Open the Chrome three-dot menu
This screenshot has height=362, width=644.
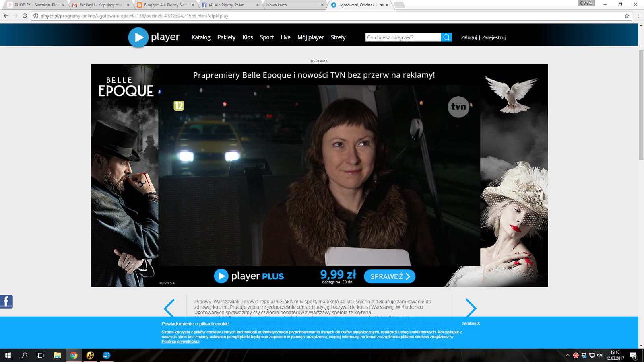pyautogui.click(x=638, y=16)
